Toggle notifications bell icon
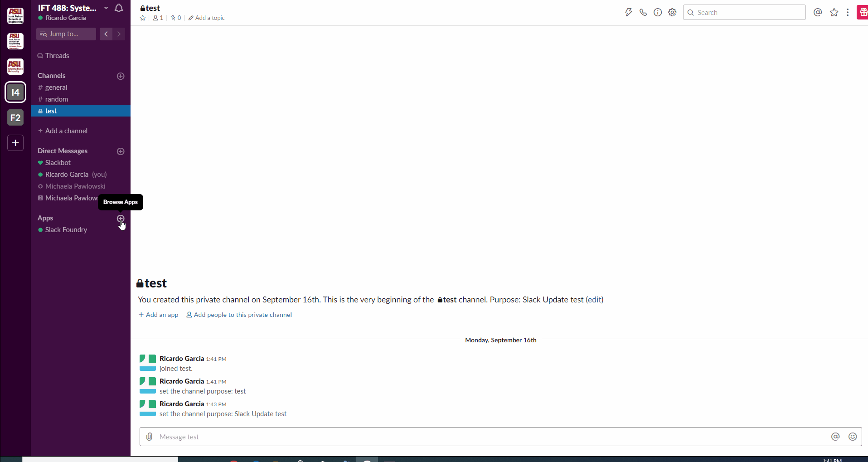Image resolution: width=868 pixels, height=462 pixels. point(119,8)
